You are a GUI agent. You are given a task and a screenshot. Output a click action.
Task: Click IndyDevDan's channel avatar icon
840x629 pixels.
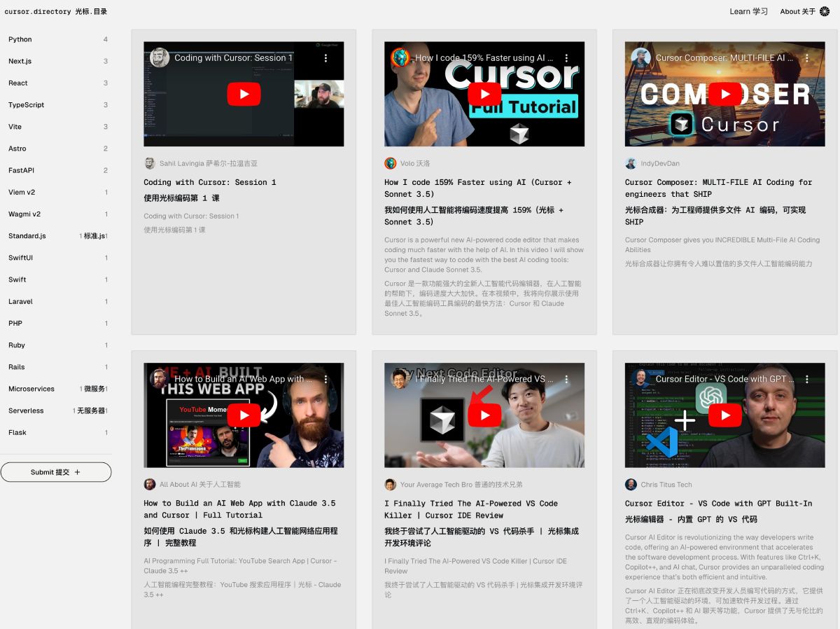[x=631, y=163]
